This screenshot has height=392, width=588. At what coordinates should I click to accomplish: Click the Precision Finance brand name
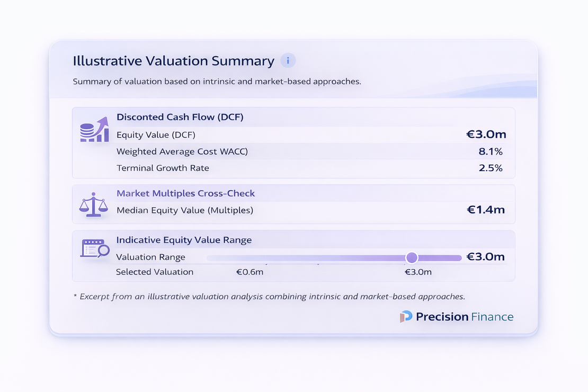coord(465,317)
